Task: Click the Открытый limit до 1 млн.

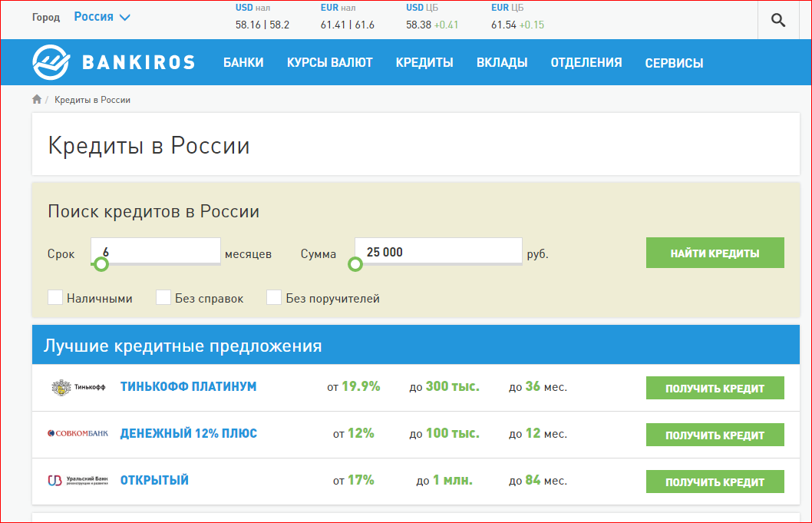Action: [444, 480]
